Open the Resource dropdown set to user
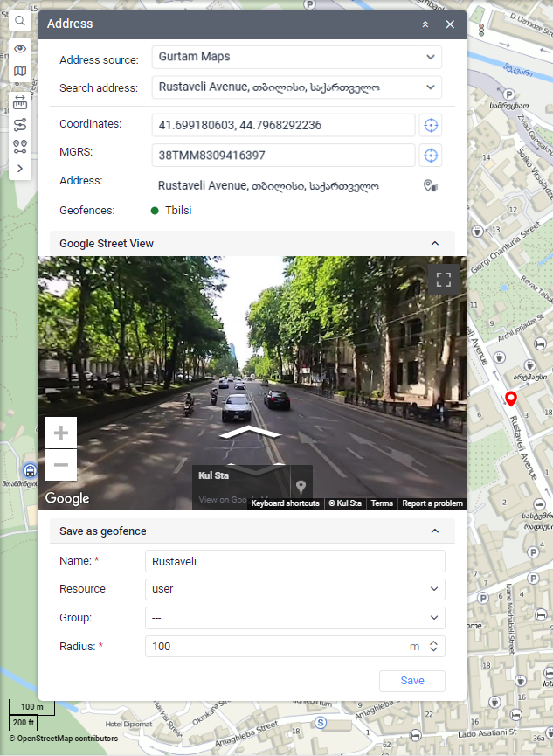 (294, 589)
